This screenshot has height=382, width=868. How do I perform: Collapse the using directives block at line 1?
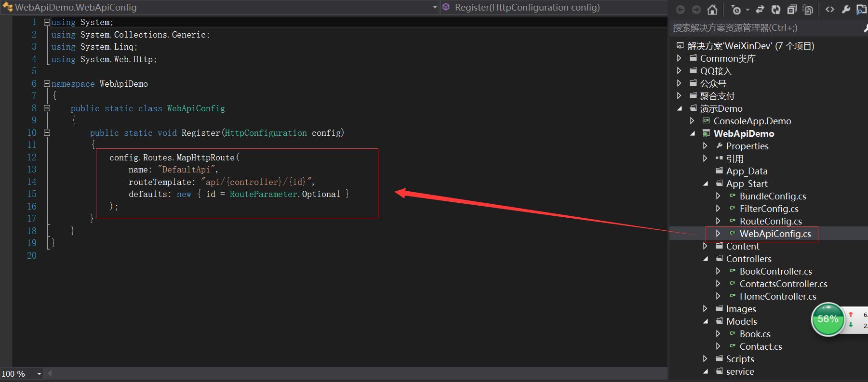click(x=47, y=22)
